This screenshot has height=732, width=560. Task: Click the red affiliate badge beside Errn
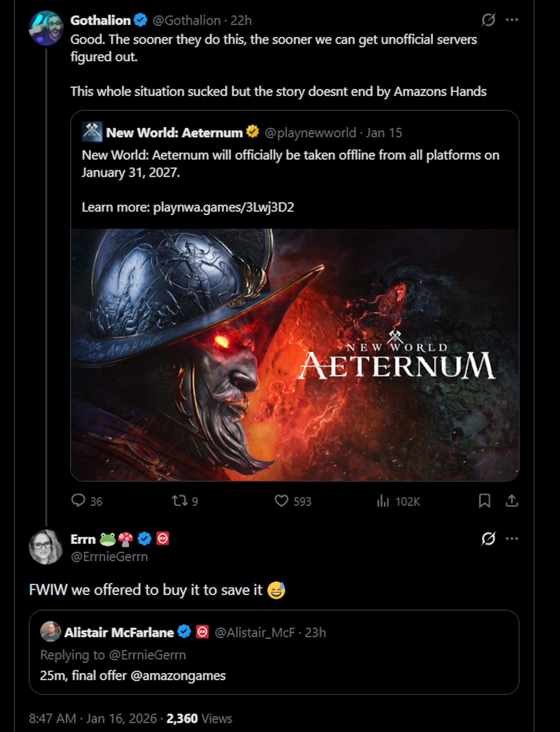163,538
